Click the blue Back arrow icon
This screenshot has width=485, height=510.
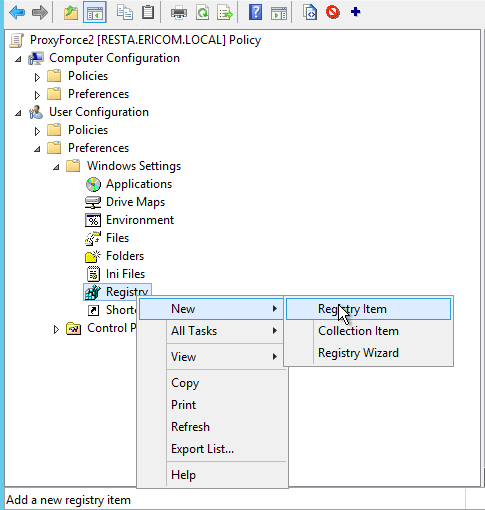pos(17,13)
